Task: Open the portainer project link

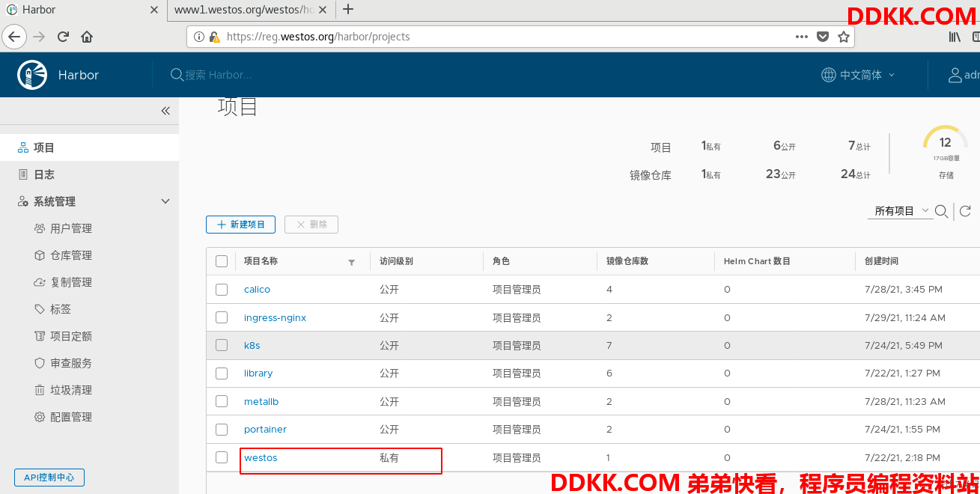Action: pos(265,430)
